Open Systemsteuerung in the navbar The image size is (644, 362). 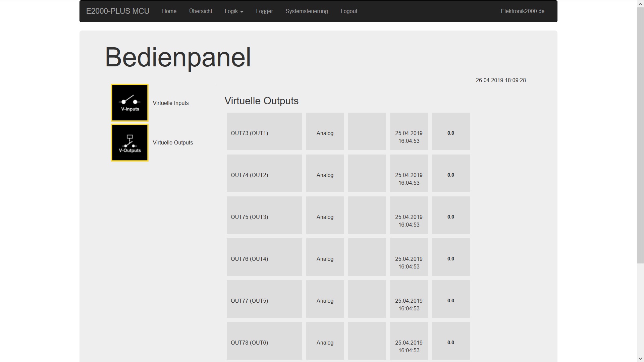[x=307, y=11]
